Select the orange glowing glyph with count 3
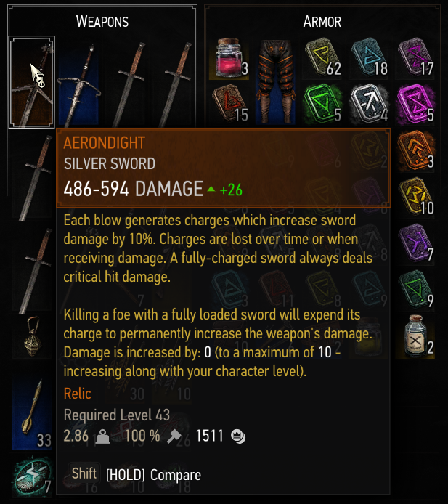The width and height of the screenshot is (448, 504). (415, 151)
